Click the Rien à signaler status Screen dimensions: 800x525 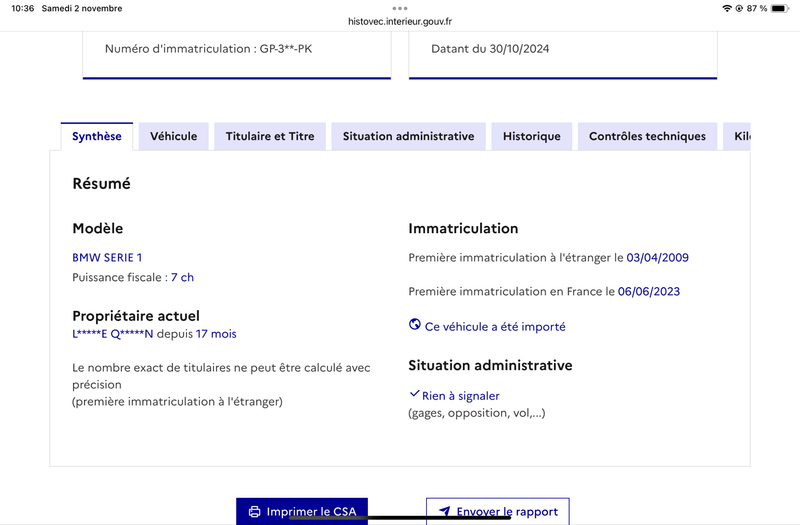click(x=461, y=396)
